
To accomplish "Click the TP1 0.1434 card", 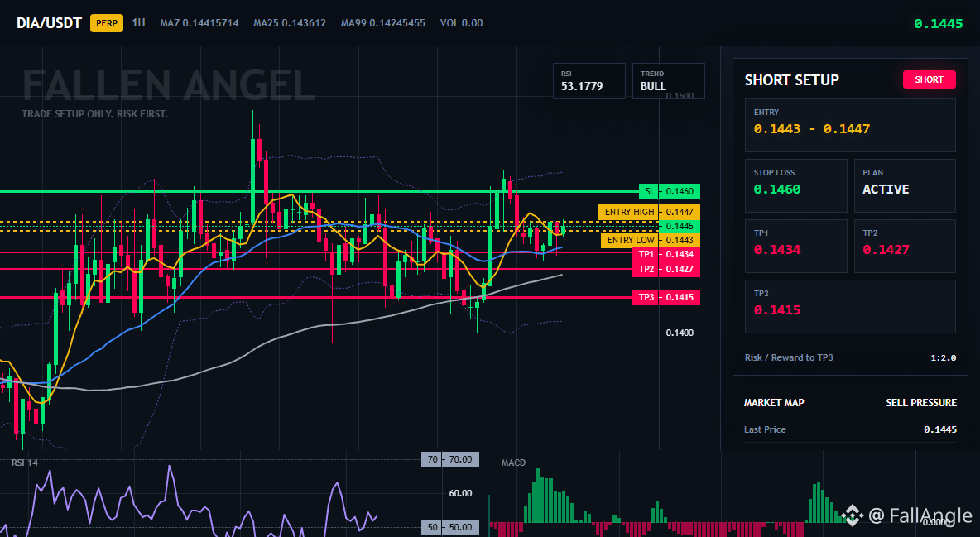I will point(795,246).
